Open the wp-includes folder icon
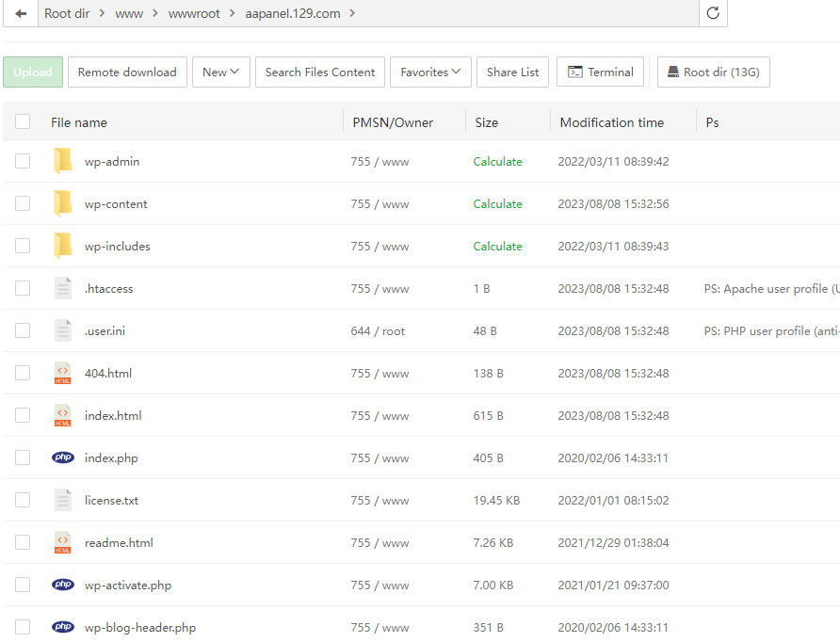The width and height of the screenshot is (840, 642). click(63, 246)
